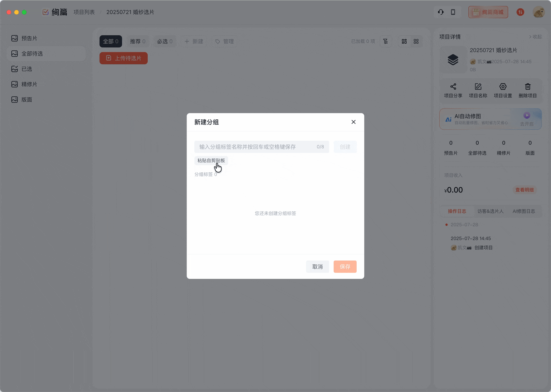This screenshot has height=392, width=551.
Task: Open 项目设置 gear icon
Action: 503,90
